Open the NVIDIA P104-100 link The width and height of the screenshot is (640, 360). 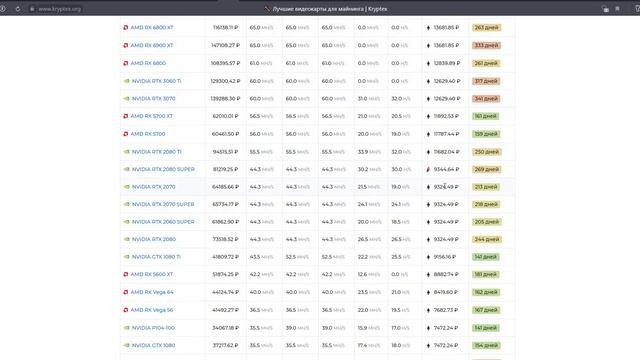[x=153, y=328]
